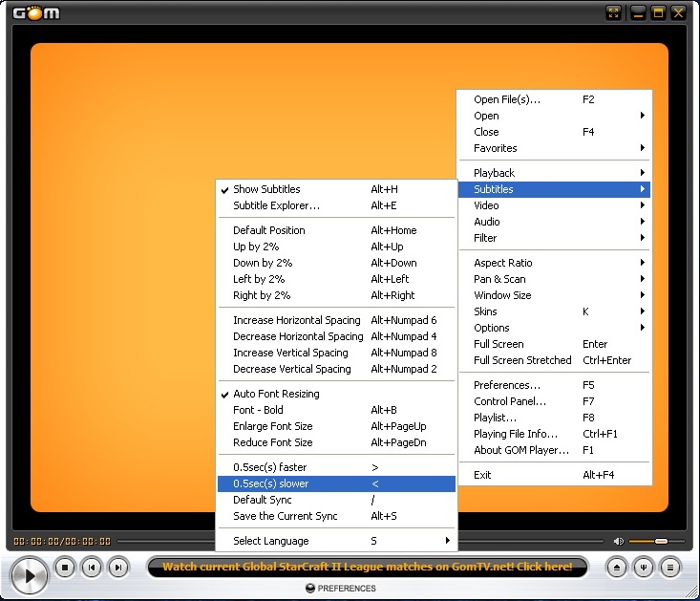The height and width of the screenshot is (601, 700).
Task: Expand the Options submenu
Action: point(554,328)
